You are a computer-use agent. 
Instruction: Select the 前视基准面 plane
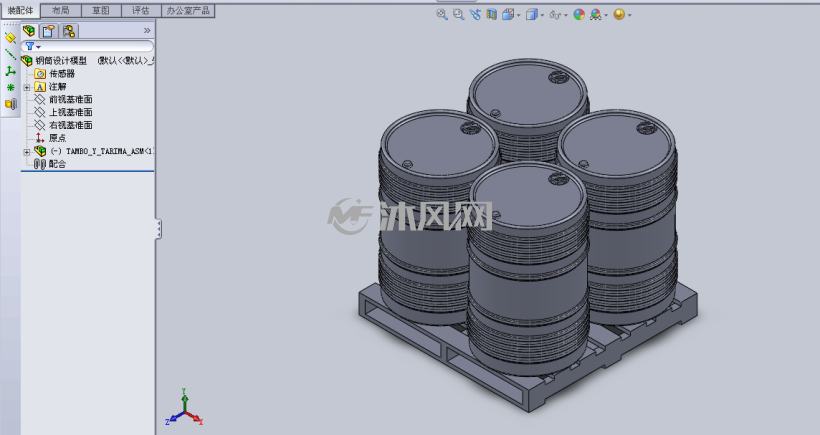(63, 99)
